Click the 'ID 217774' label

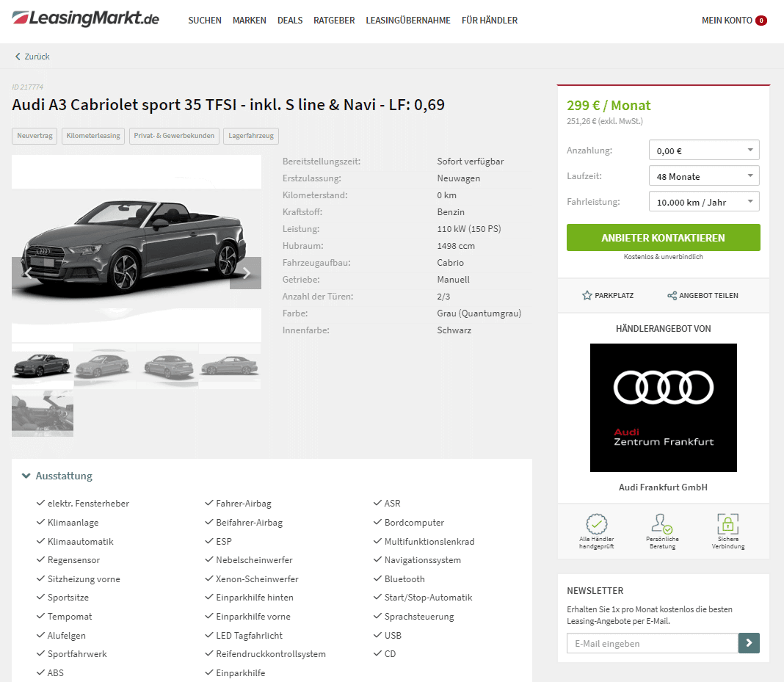tap(27, 87)
